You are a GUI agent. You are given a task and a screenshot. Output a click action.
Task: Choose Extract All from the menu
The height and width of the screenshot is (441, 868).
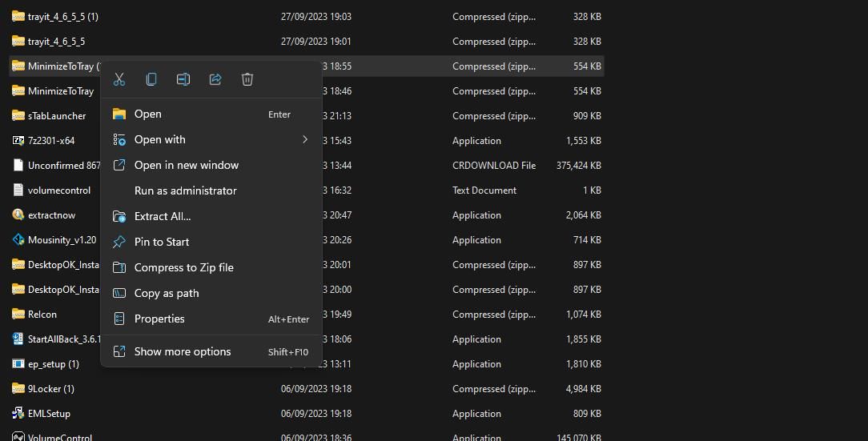pyautogui.click(x=163, y=217)
